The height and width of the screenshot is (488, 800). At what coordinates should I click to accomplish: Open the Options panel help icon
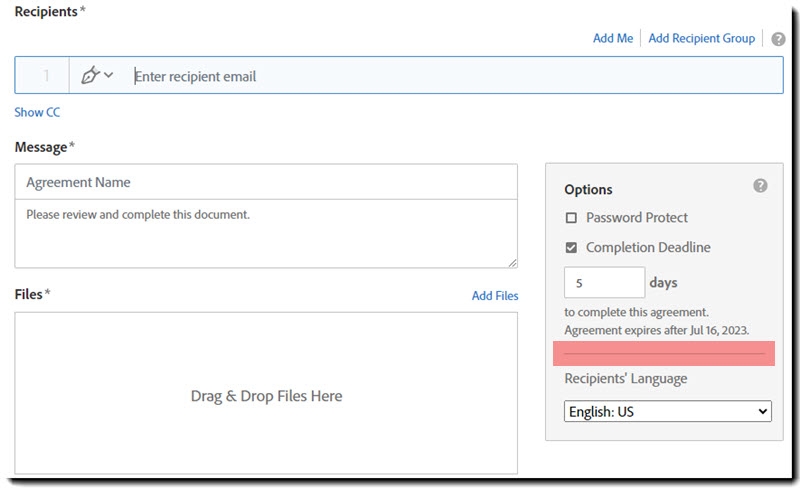760,186
